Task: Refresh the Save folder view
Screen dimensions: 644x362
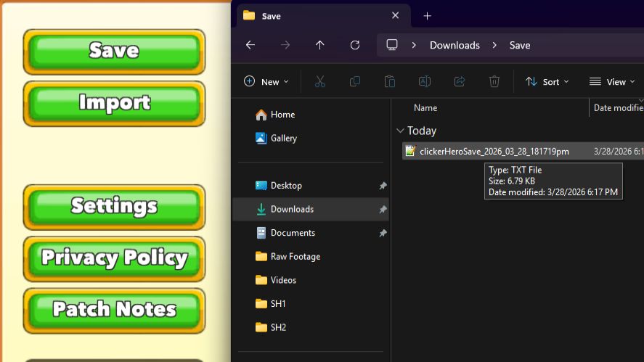Action: coord(355,45)
